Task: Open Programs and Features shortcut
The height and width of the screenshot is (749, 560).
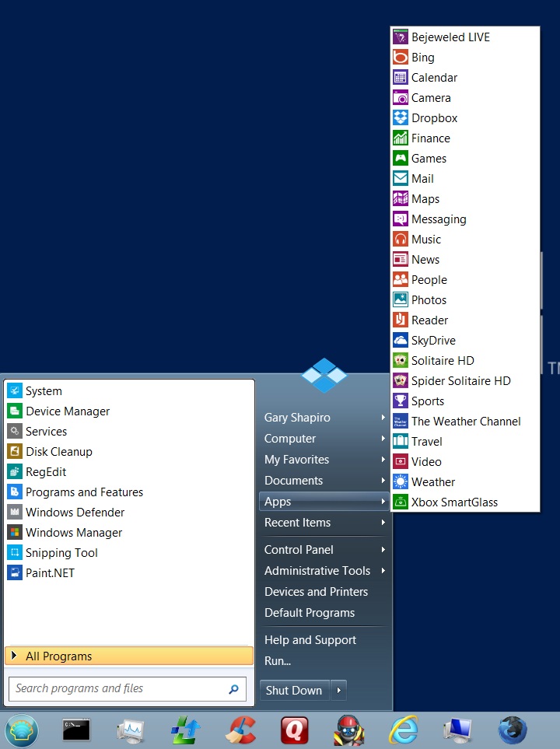Action: [129, 492]
